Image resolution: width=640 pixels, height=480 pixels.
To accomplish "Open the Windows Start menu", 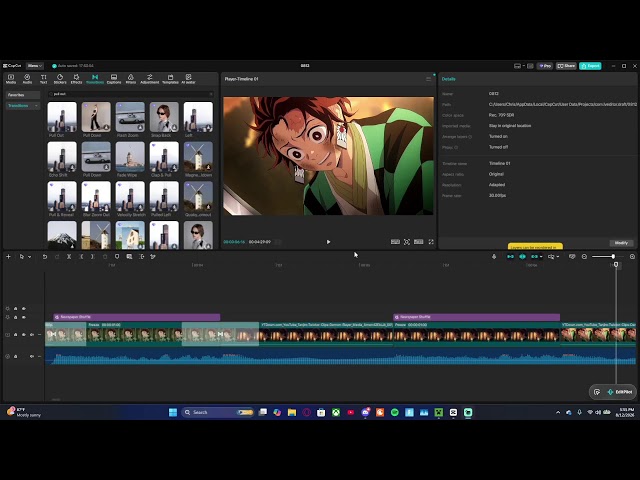I will coord(173,412).
